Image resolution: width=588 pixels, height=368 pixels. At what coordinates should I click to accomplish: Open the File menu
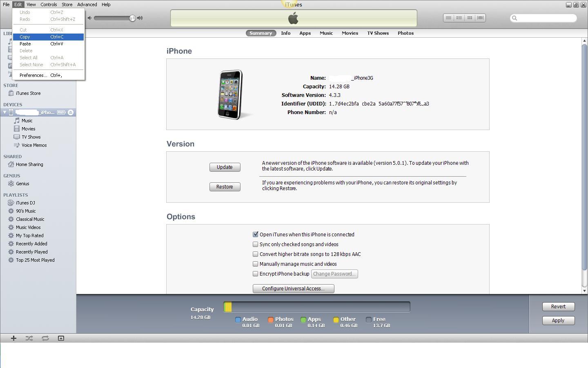tap(6, 4)
